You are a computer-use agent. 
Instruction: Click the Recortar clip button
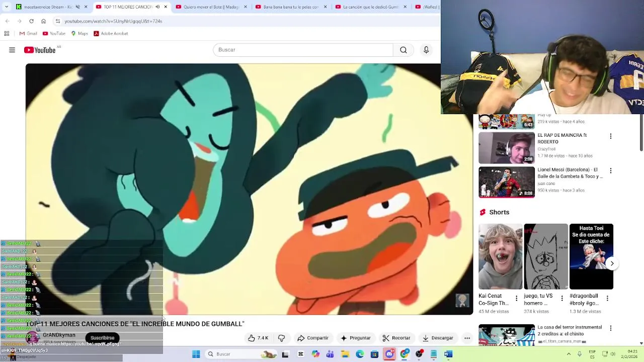pyautogui.click(x=396, y=338)
